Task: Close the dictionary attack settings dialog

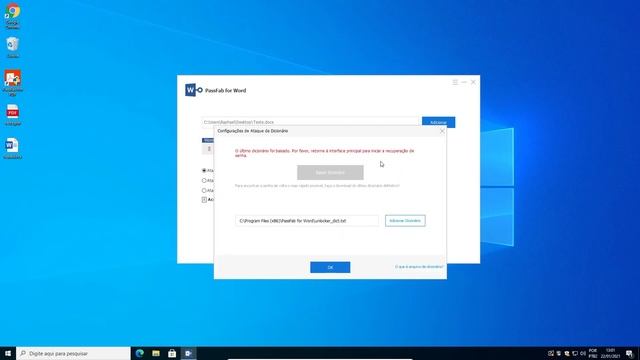Action: click(442, 131)
